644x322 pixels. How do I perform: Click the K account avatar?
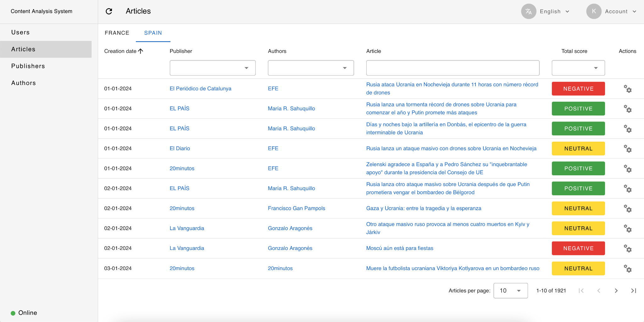[594, 11]
